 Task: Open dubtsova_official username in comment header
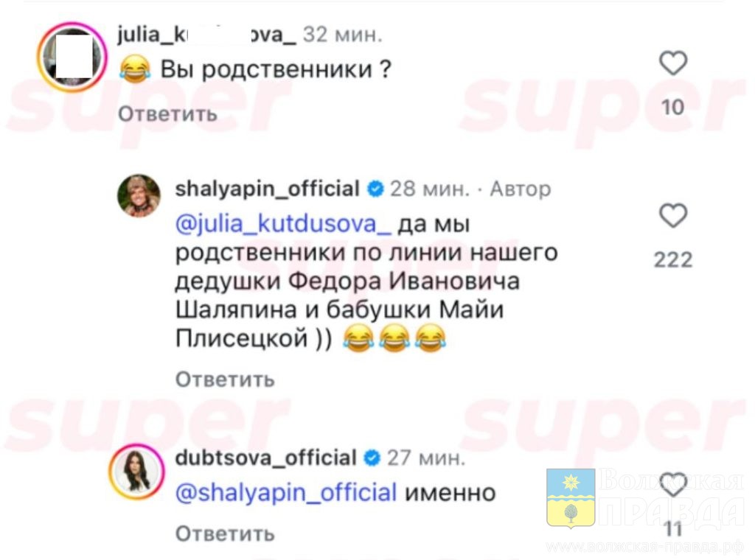(265, 458)
